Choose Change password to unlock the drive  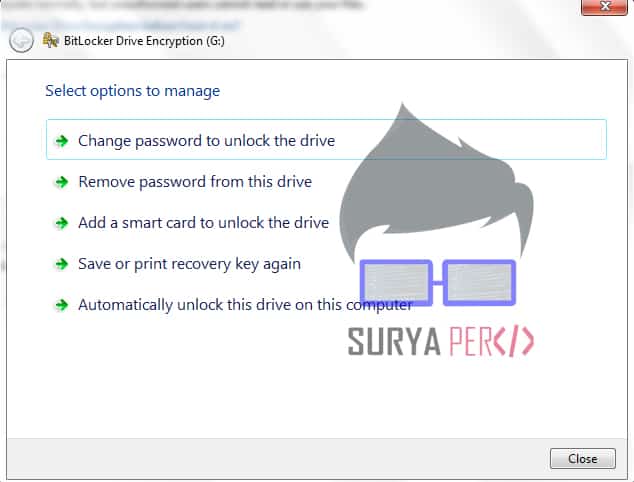(x=326, y=140)
